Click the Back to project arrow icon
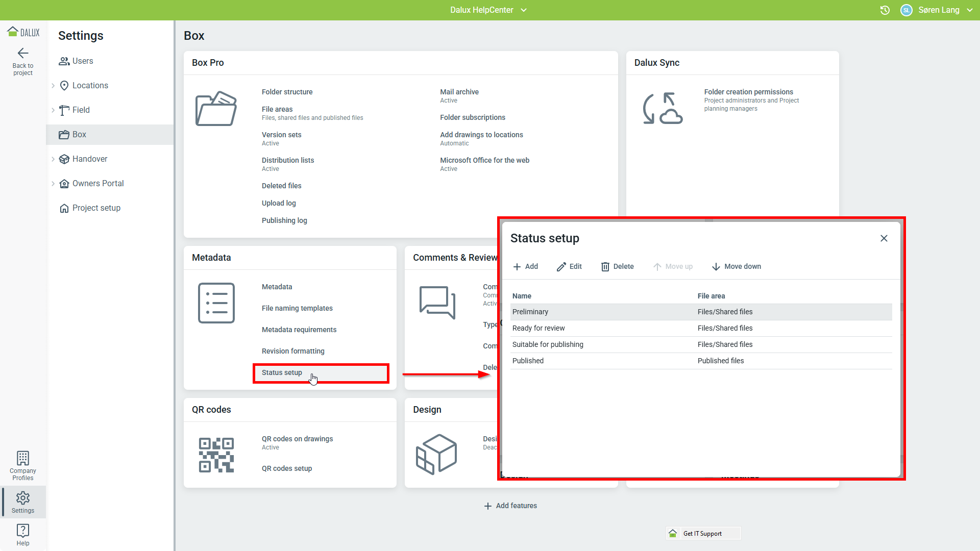The image size is (980, 551). [23, 53]
